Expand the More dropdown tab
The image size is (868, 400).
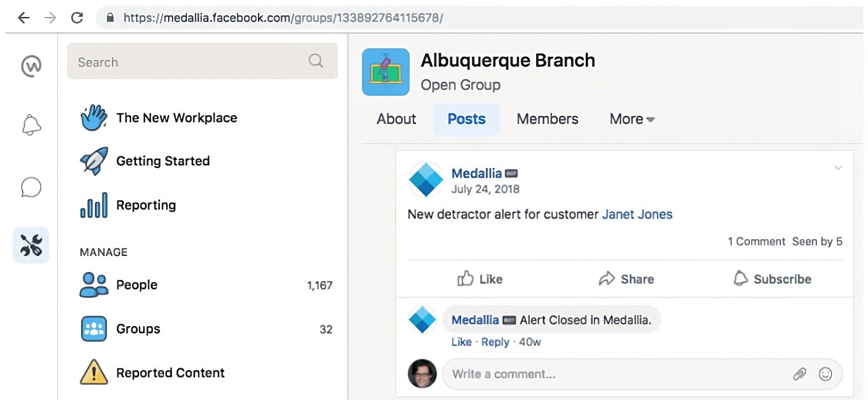click(x=632, y=119)
